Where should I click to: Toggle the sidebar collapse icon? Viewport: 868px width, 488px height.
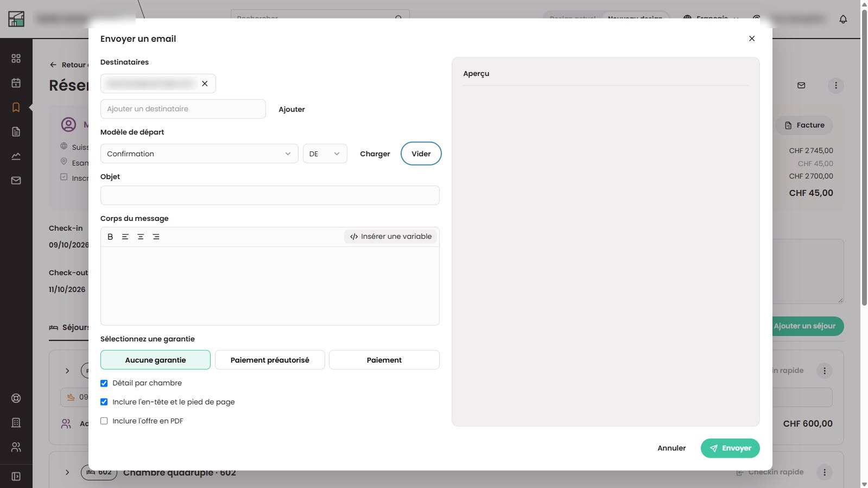click(x=16, y=477)
